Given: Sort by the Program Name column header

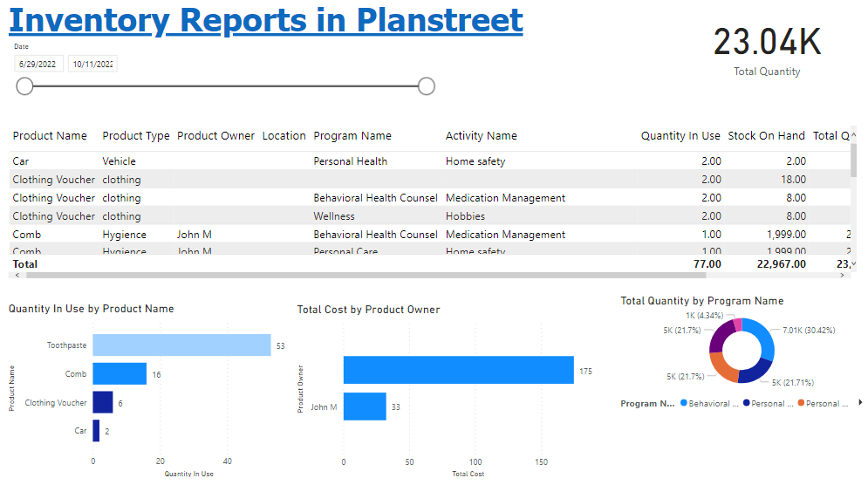Looking at the screenshot, I should pos(352,136).
